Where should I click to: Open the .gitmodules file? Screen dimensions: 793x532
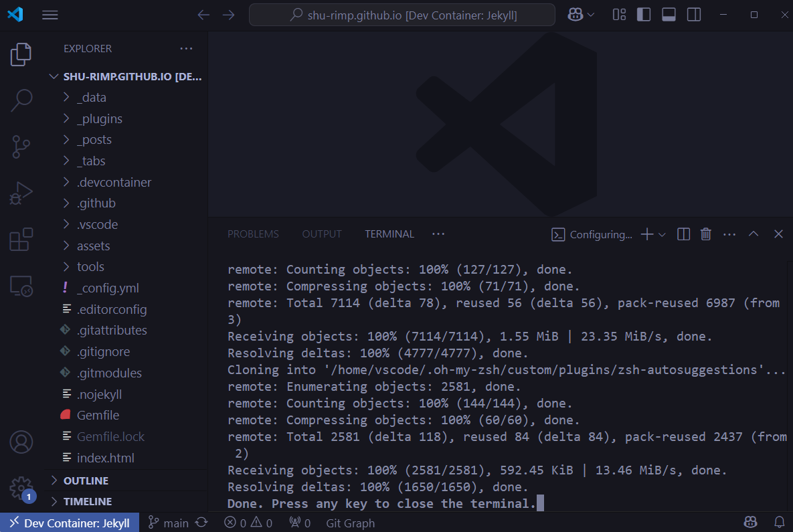(126, 373)
